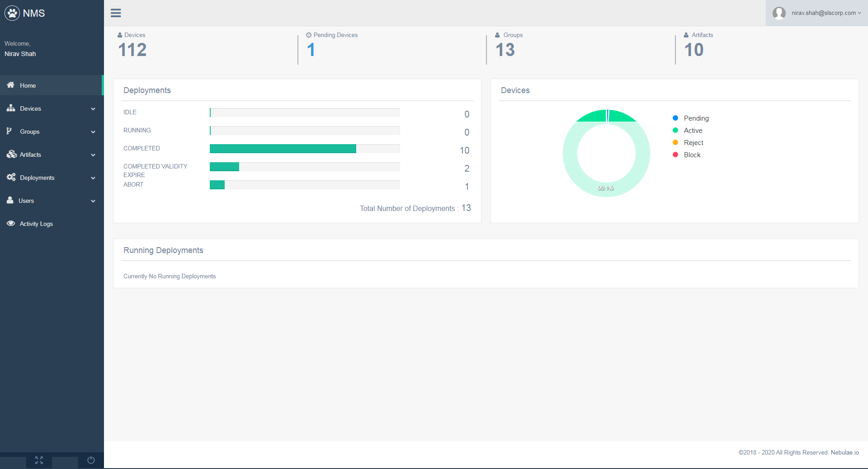Open the Groups menu item
The width and height of the screenshot is (868, 469).
pos(52,131)
